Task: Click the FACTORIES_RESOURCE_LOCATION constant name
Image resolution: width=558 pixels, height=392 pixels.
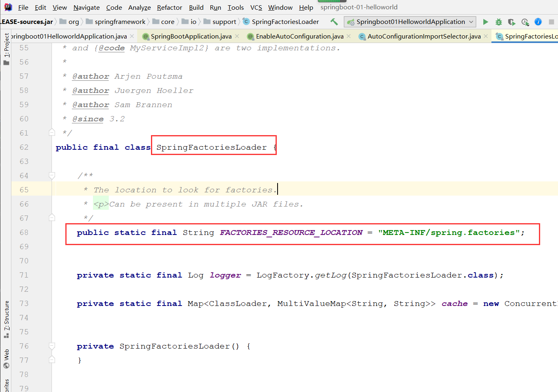Action: [x=291, y=233]
